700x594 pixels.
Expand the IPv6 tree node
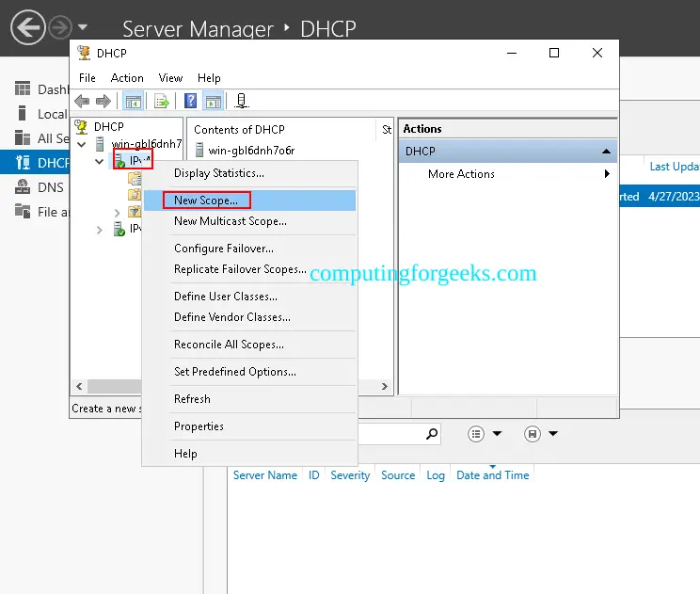tap(100, 230)
